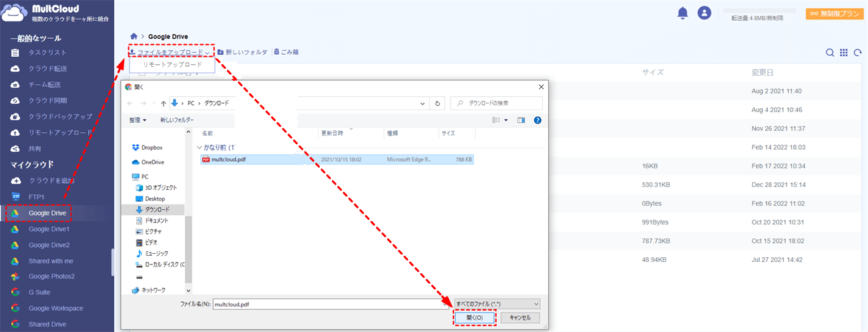This screenshot has width=868, height=332.
Task: Click the search magnifier in MultCloud
Action: [830, 53]
